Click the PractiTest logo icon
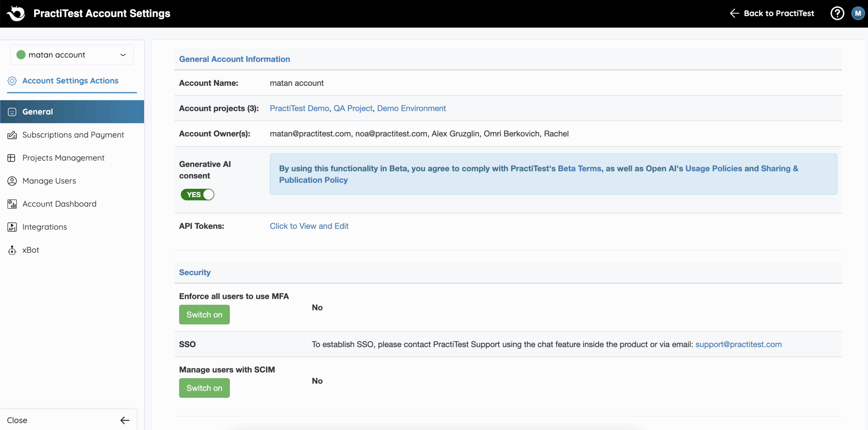Viewport: 868px width, 430px height. [x=16, y=14]
